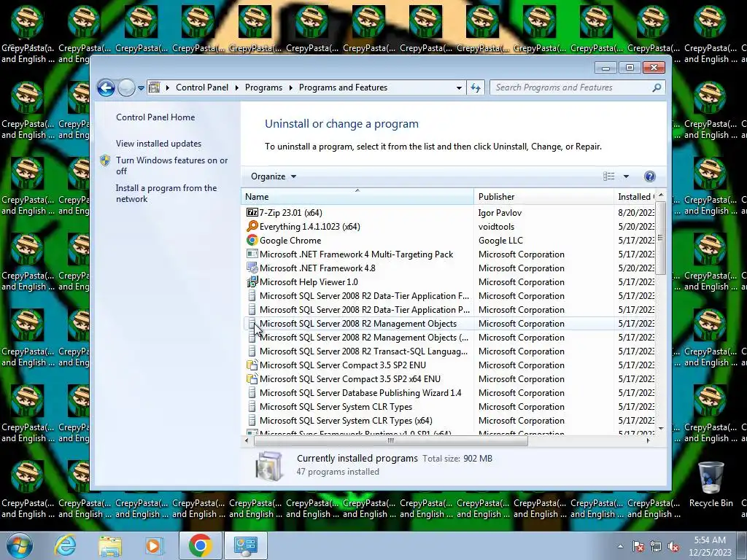Screen dimensions: 747x560
Task: Select SQL Server 2008 R2 Transact-SQL Language row
Action: click(x=449, y=351)
